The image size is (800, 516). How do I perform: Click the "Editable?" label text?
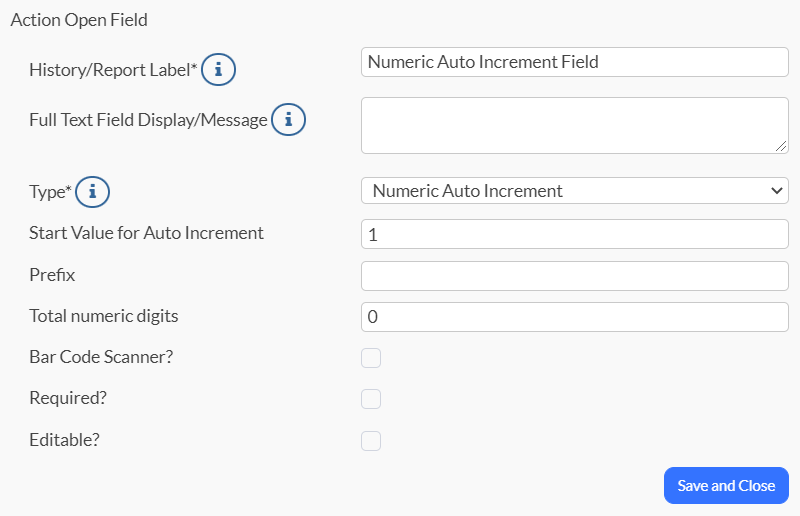[x=64, y=440]
